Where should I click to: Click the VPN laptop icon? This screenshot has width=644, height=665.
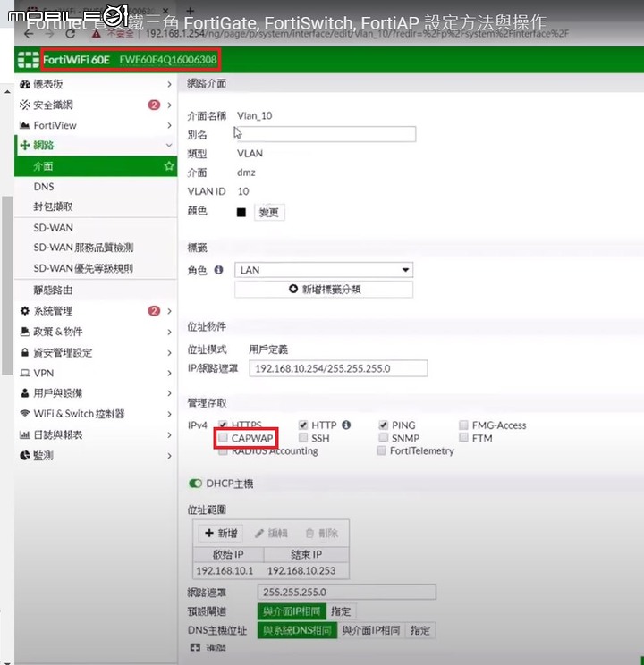(x=25, y=373)
